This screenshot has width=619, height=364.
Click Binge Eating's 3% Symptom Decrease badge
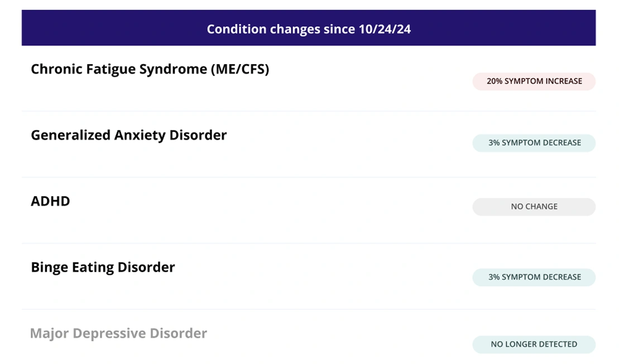click(x=534, y=277)
